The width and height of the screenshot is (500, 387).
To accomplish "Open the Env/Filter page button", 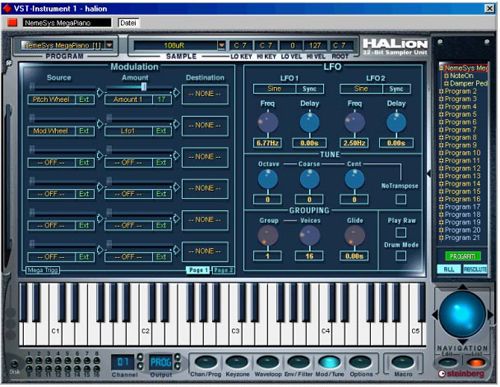I will 298,362.
